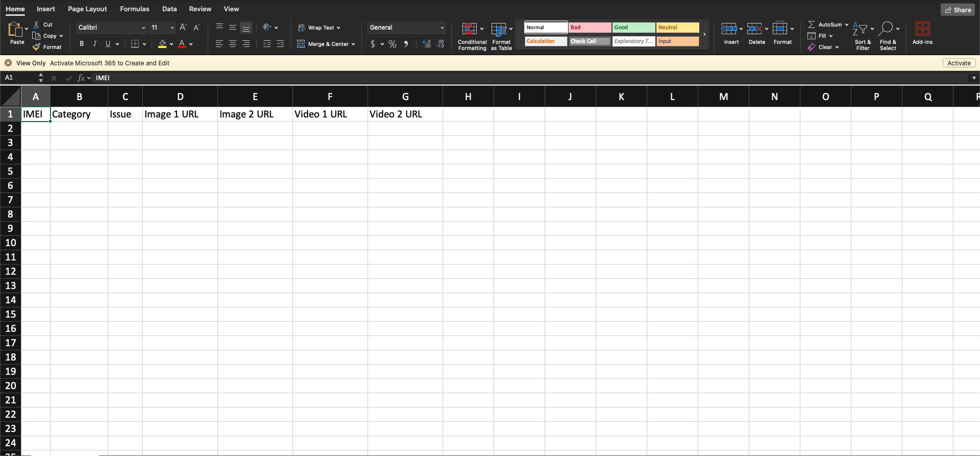The image size is (980, 456).
Task: Open Conditional Formatting
Action: coord(470,29)
